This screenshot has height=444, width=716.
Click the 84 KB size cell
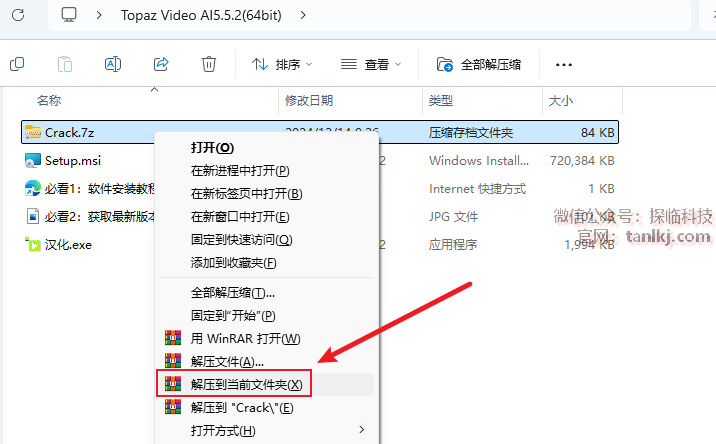597,132
